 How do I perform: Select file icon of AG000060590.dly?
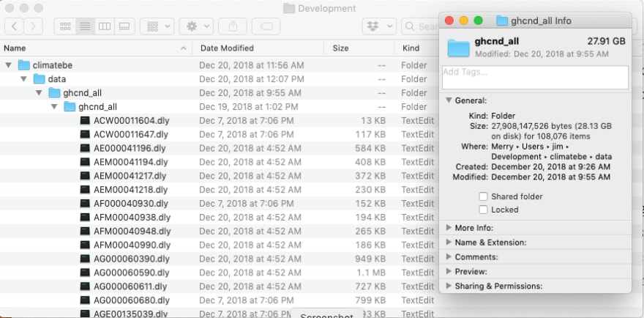[85, 273]
